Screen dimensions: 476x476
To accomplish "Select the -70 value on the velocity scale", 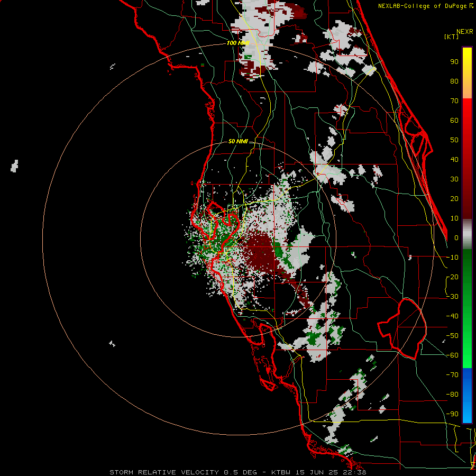I will click(453, 375).
